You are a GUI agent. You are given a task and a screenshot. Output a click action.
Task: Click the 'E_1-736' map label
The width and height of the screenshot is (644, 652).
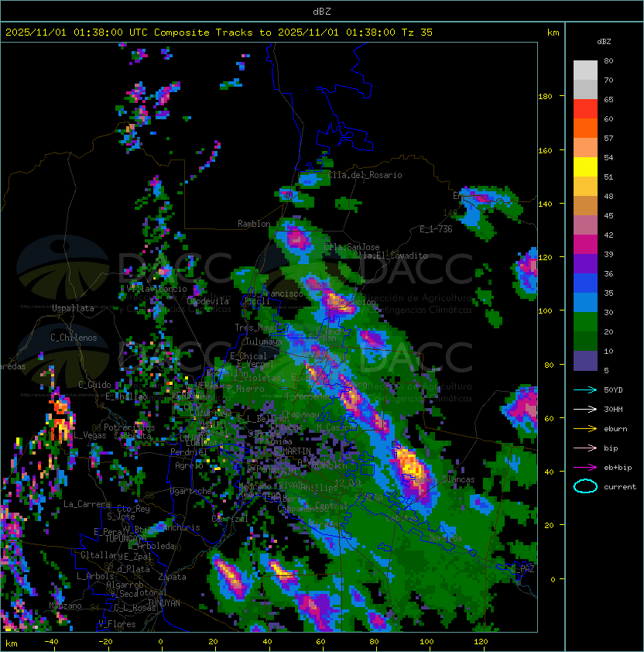point(436,229)
